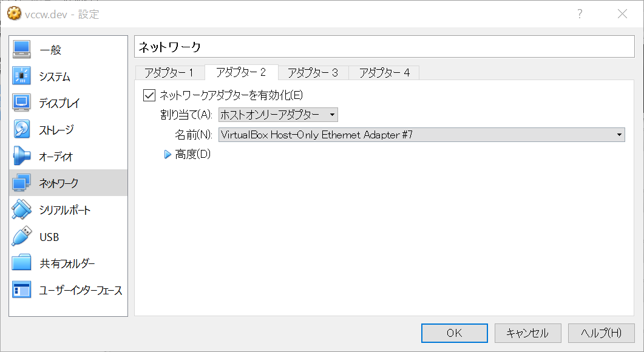The width and height of the screenshot is (644, 352).
Task: Open the ディスプレイ (Display) monitor icon
Action: (21, 103)
